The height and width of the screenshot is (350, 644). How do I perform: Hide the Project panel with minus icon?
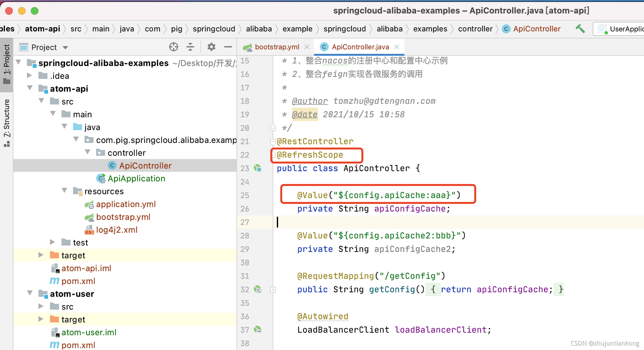coord(228,47)
